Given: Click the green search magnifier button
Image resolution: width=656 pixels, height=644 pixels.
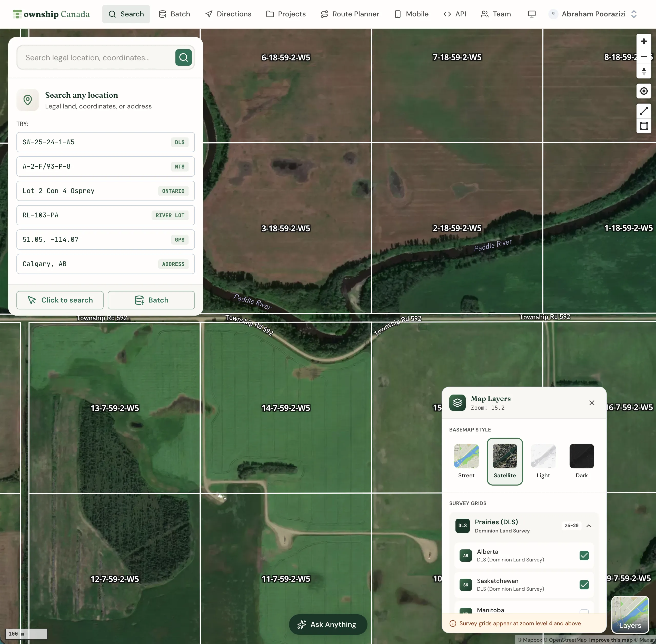Looking at the screenshot, I should click(183, 57).
